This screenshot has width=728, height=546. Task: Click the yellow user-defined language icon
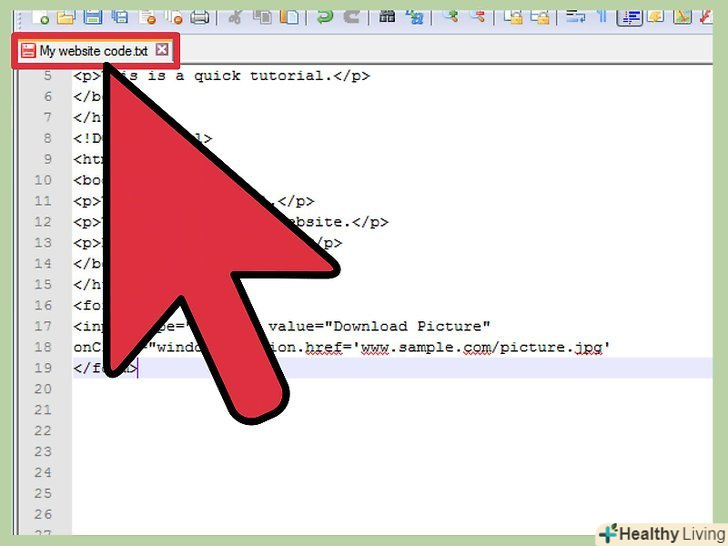pos(656,17)
